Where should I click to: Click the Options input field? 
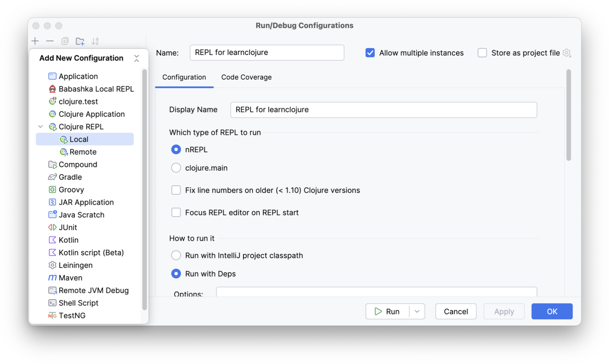point(376,292)
